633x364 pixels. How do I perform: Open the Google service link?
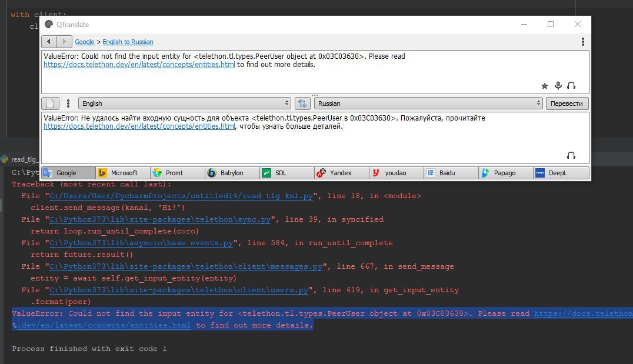[x=84, y=42]
